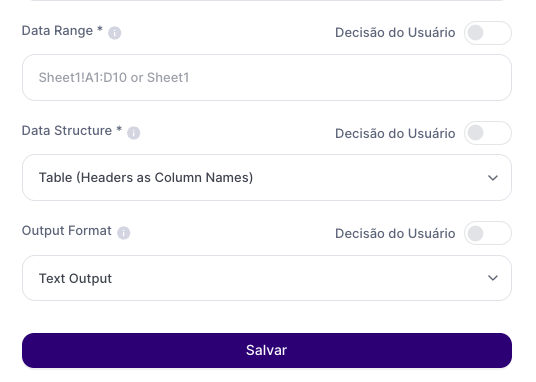Toggle Decisão do Usuário switch for Data Structure
The width and height of the screenshot is (536, 382).
[488, 133]
